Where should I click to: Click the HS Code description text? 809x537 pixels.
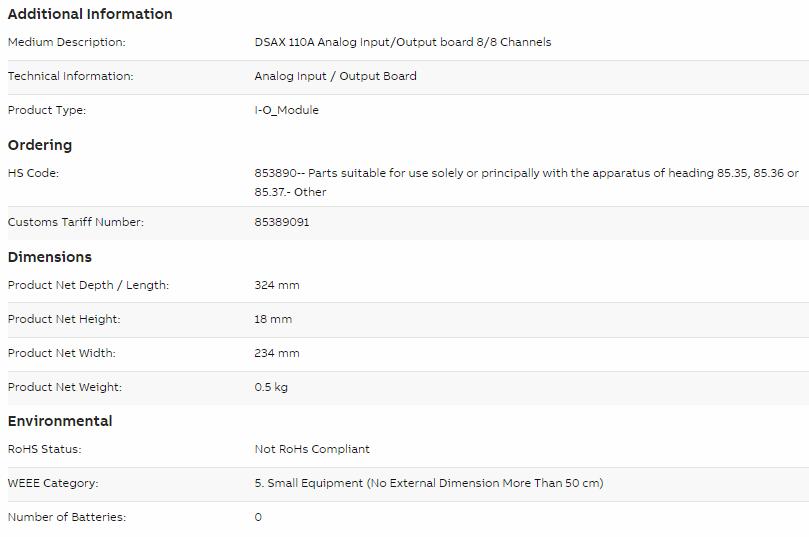(x=526, y=183)
